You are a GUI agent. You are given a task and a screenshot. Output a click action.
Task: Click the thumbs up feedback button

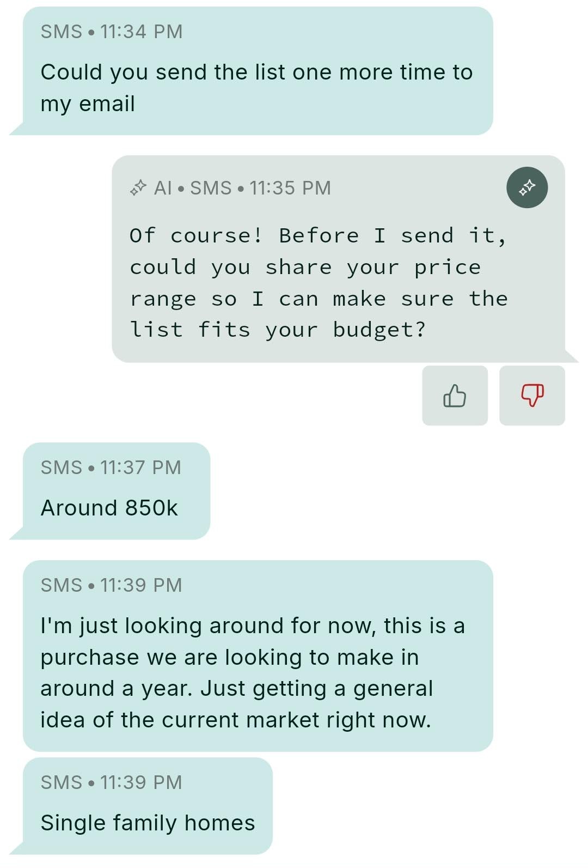point(455,396)
